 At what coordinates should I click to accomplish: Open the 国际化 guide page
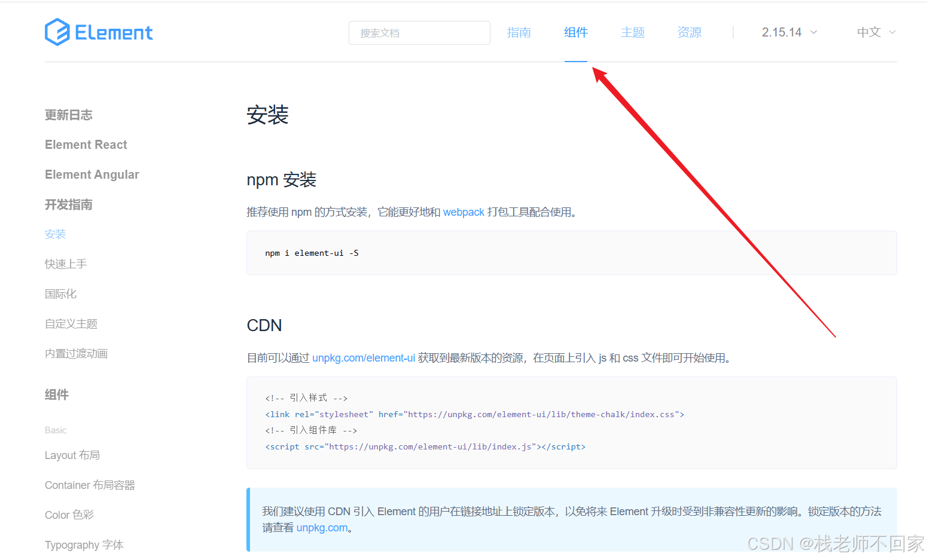click(60, 293)
